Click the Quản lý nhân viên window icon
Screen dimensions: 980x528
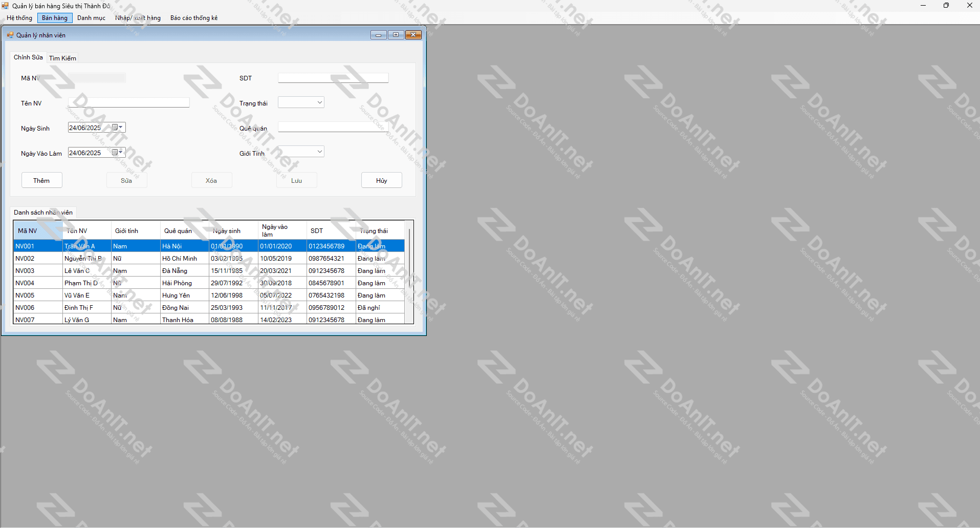pos(10,35)
